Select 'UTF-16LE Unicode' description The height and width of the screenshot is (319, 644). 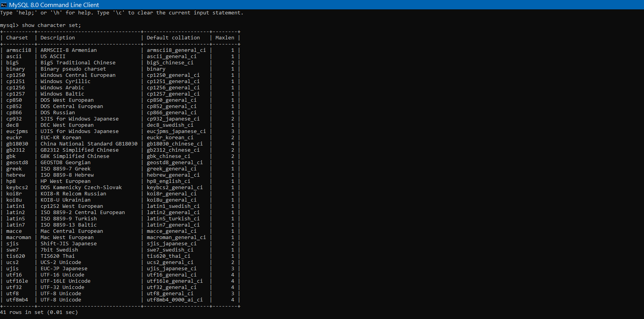[x=66, y=281]
